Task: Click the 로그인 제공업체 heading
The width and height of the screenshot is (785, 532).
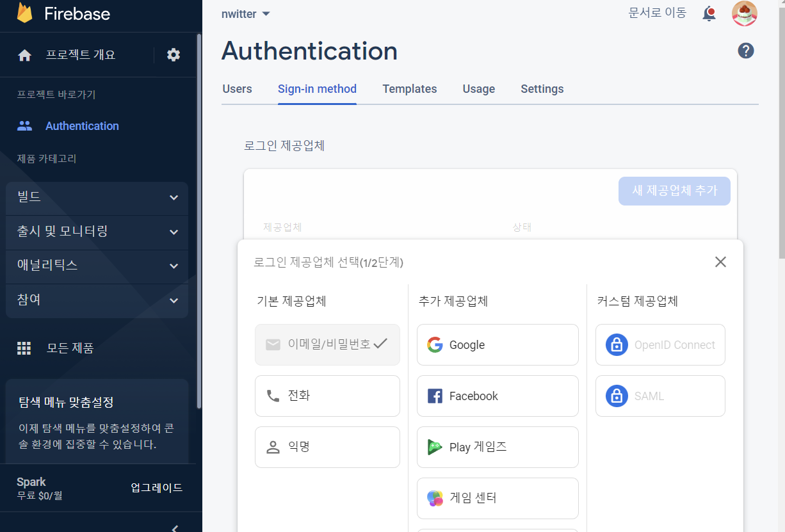Action: click(284, 145)
